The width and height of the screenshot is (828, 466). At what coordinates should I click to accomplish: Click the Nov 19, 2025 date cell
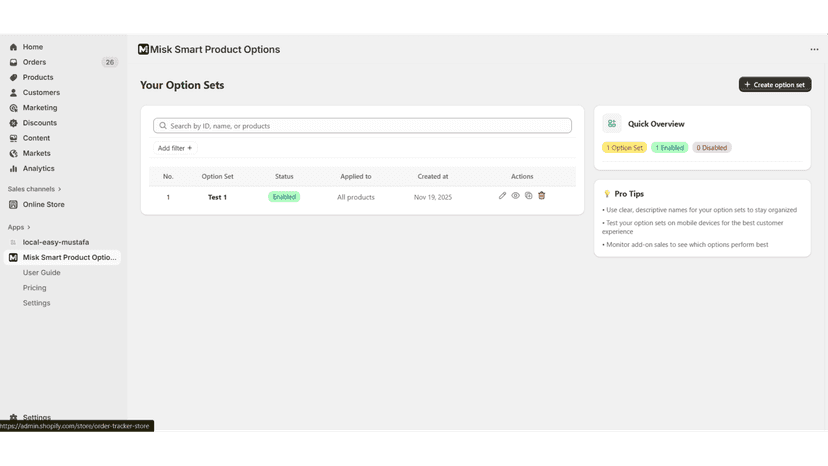pyautogui.click(x=432, y=197)
